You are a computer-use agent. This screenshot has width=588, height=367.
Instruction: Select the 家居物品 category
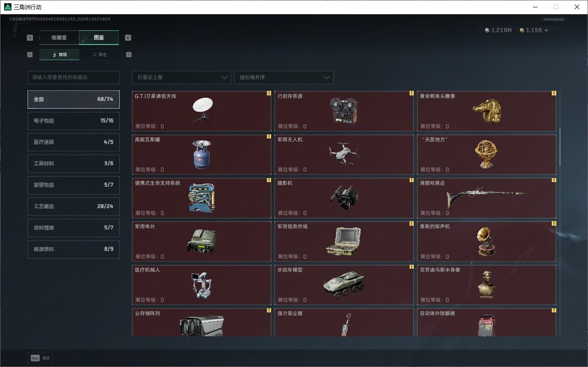pos(73,185)
